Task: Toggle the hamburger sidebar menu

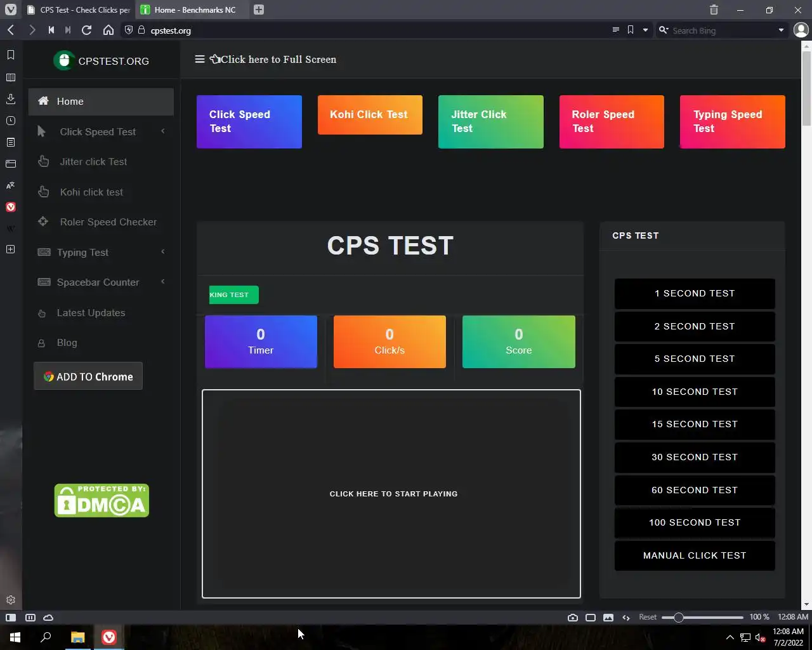Action: [x=200, y=59]
